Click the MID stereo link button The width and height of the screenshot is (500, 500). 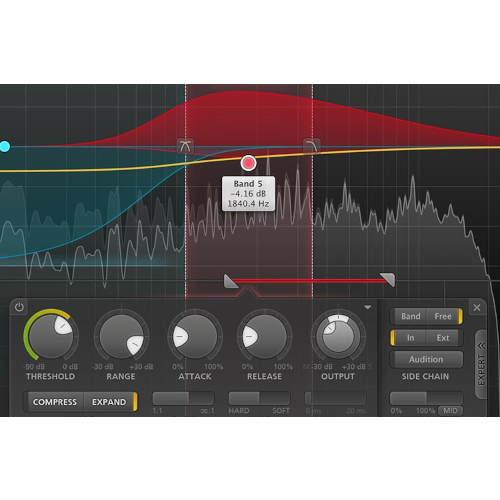click(x=450, y=411)
